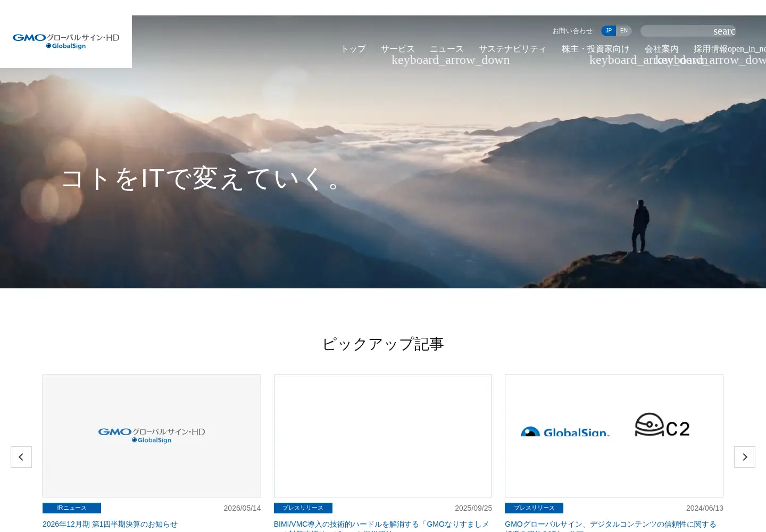Switch site language to EN
766x532 pixels.
tap(624, 31)
